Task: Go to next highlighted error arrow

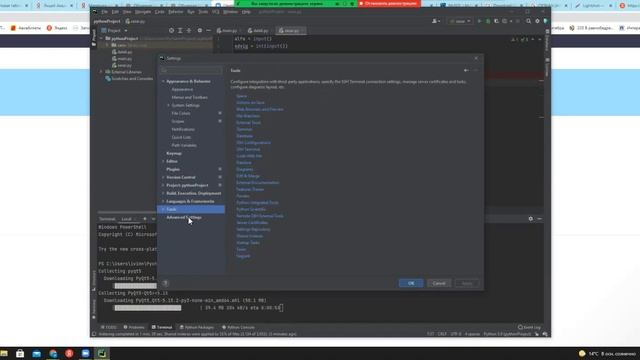Action: point(539,40)
